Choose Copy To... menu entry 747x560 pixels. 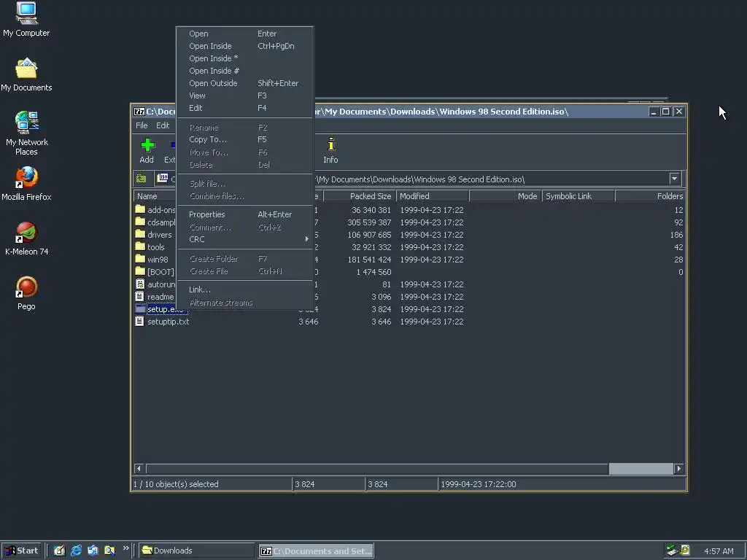[x=245, y=139]
